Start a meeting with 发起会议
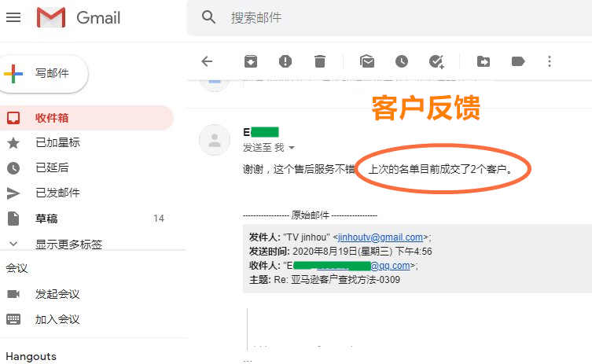 click(x=57, y=294)
